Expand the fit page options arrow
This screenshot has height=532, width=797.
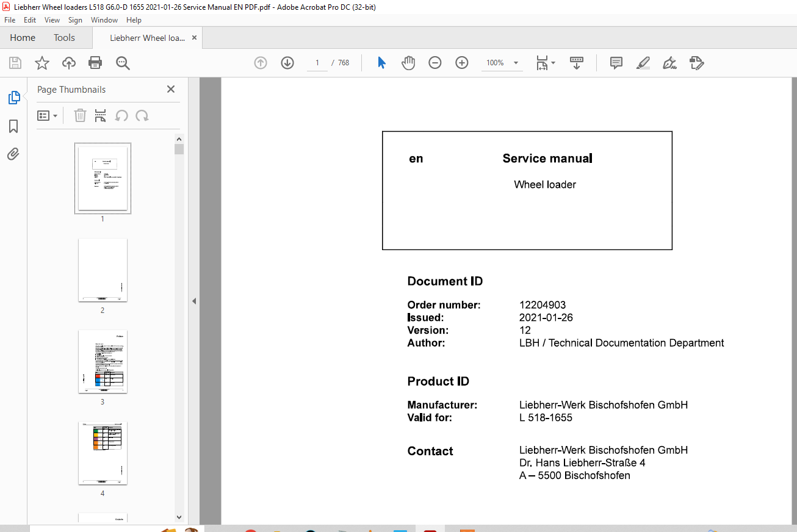point(553,63)
